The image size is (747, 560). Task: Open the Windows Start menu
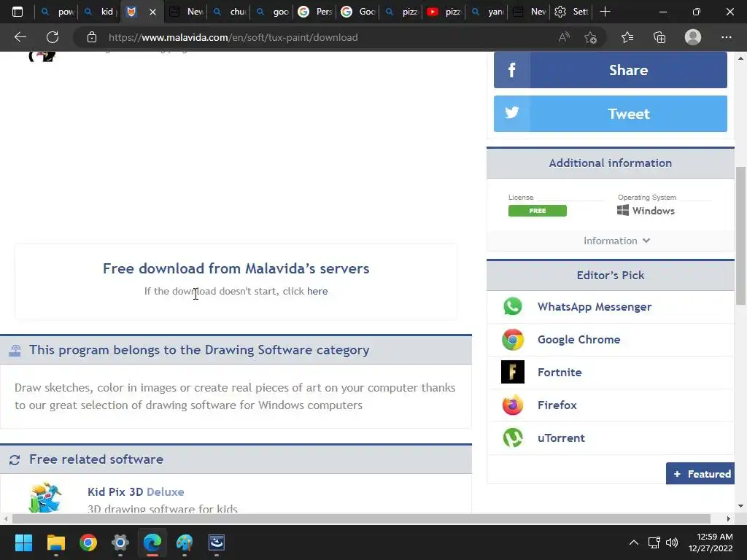23,542
